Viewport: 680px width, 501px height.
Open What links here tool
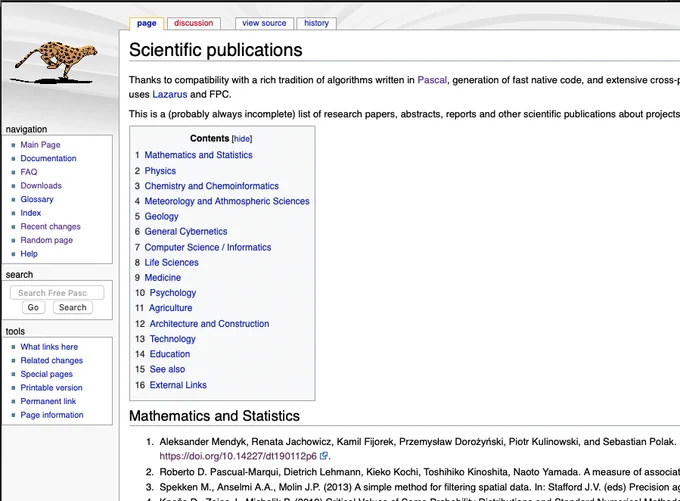click(49, 347)
